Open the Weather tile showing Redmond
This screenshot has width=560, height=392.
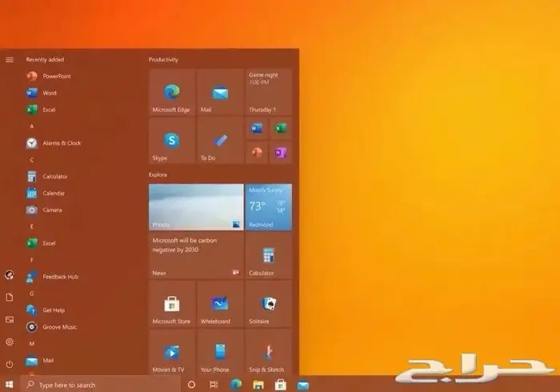269,207
